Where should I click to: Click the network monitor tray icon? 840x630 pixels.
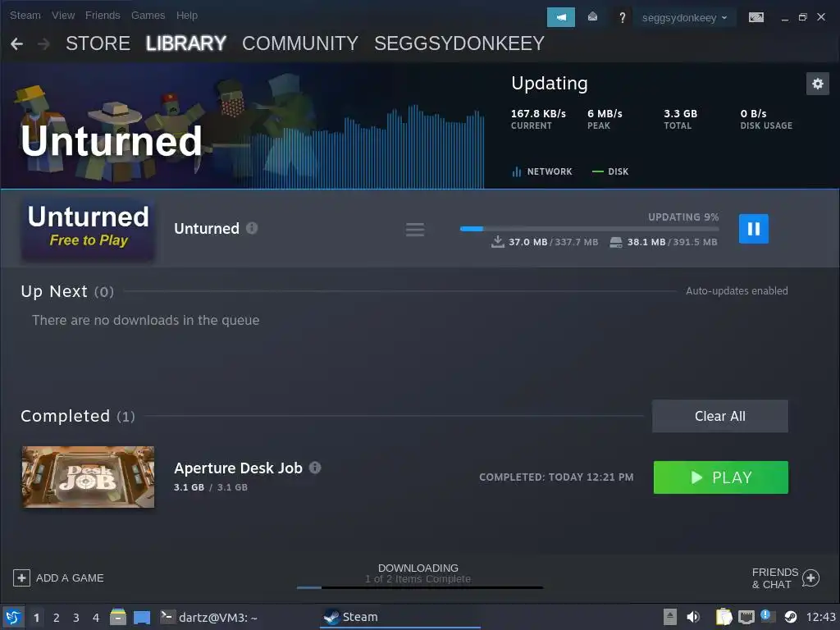(746, 618)
